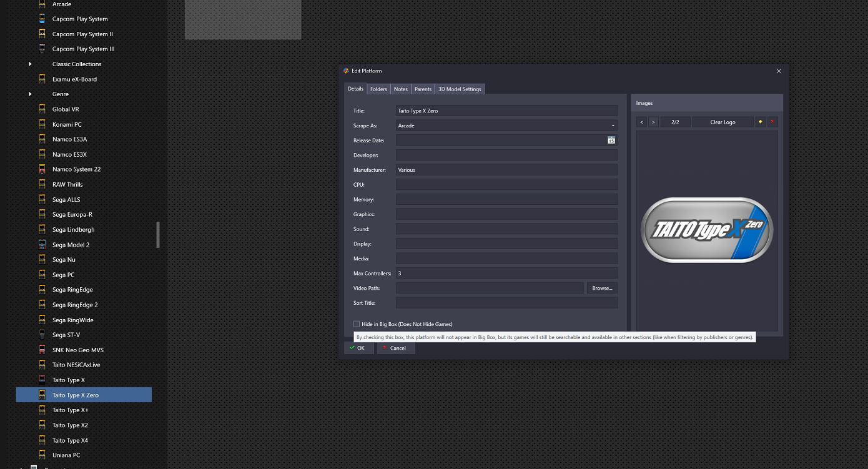Image resolution: width=868 pixels, height=469 pixels.
Task: Select Taito Type X4 in sidebar
Action: [70, 440]
